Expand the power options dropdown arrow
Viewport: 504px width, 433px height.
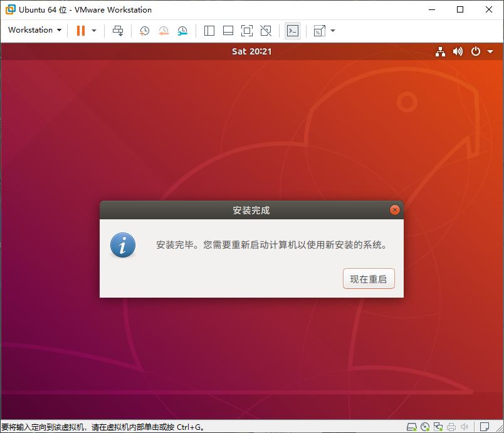pos(94,31)
